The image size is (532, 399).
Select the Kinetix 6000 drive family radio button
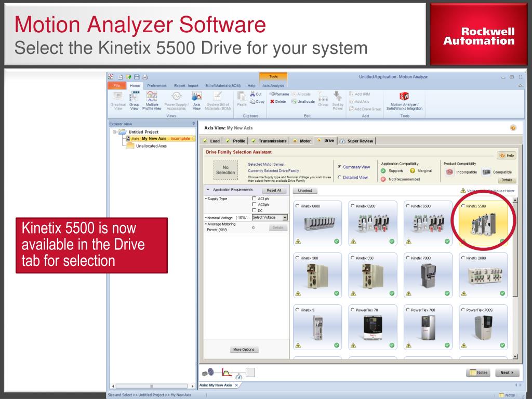(x=298, y=206)
